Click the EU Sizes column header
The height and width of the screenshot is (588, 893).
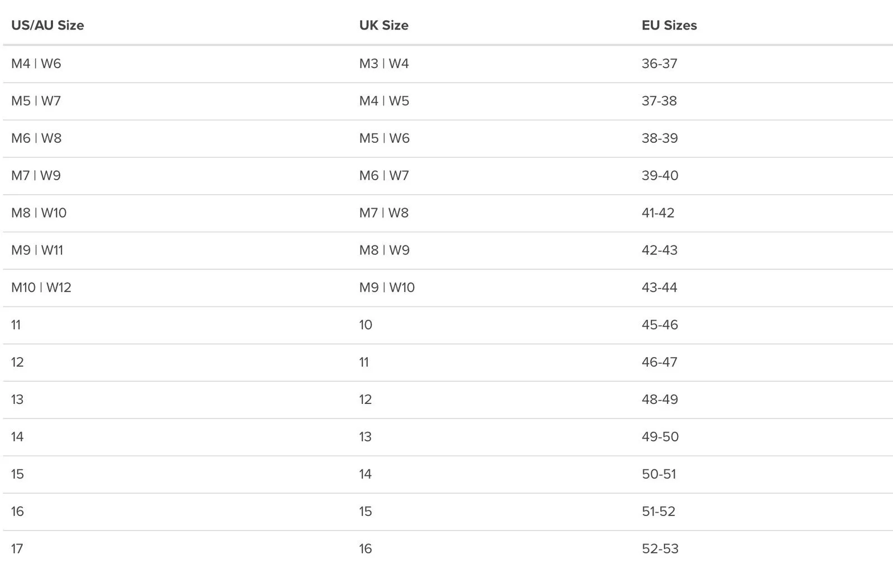pos(669,26)
